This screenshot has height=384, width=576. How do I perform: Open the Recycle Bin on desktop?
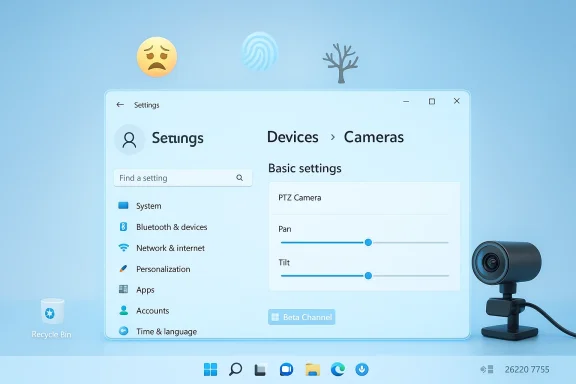tap(52, 318)
